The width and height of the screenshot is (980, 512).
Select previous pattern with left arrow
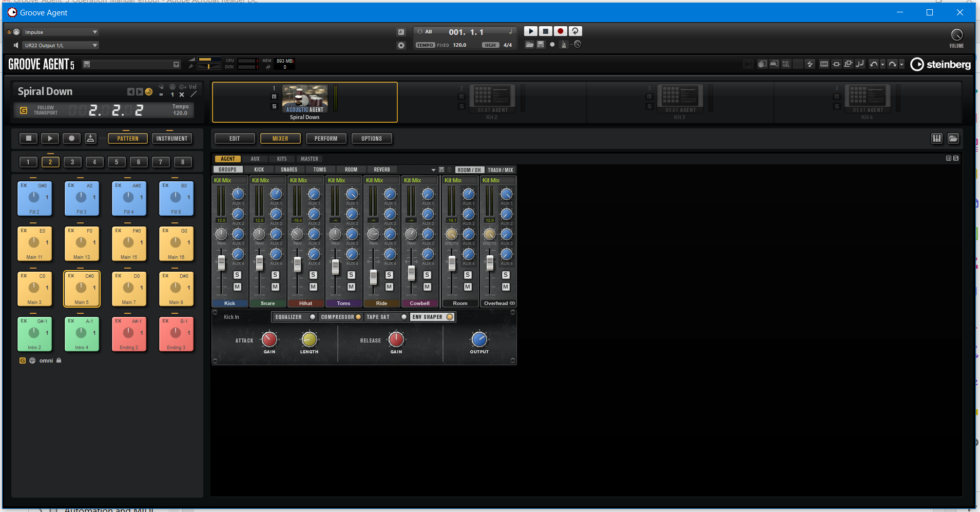[130, 91]
